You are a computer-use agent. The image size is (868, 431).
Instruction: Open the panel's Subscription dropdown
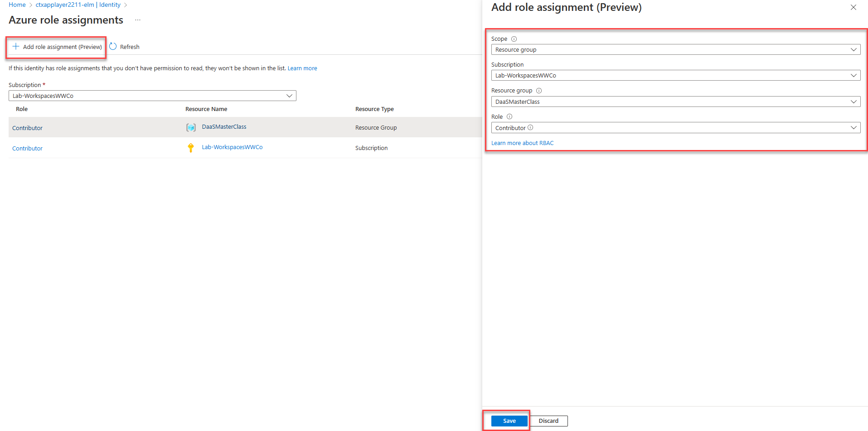tap(853, 76)
